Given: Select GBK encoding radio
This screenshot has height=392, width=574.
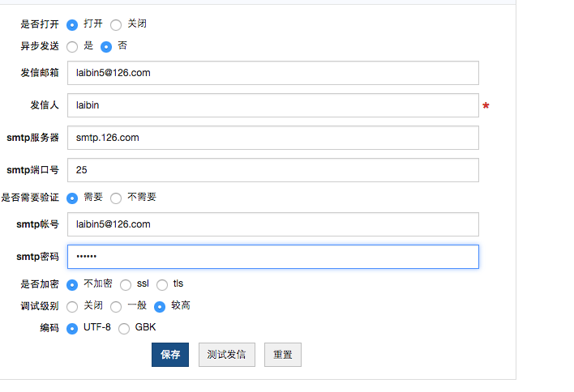Looking at the screenshot, I should (124, 329).
